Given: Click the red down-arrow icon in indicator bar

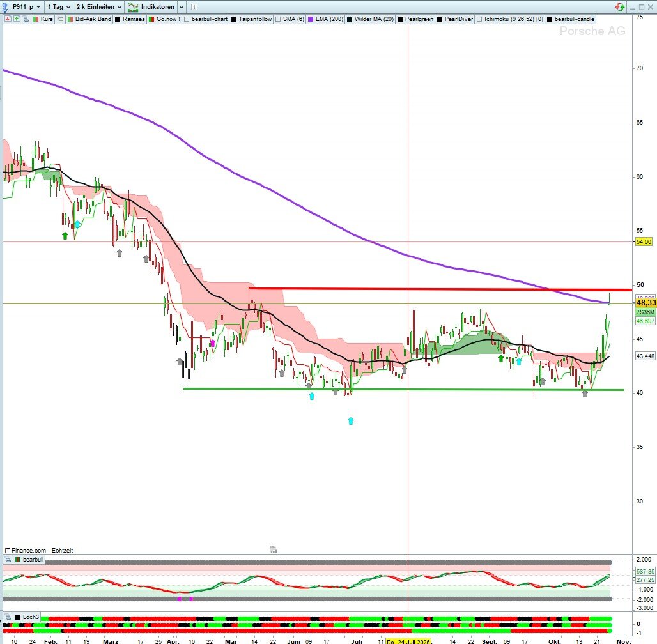Looking at the screenshot, I should coord(8,19).
